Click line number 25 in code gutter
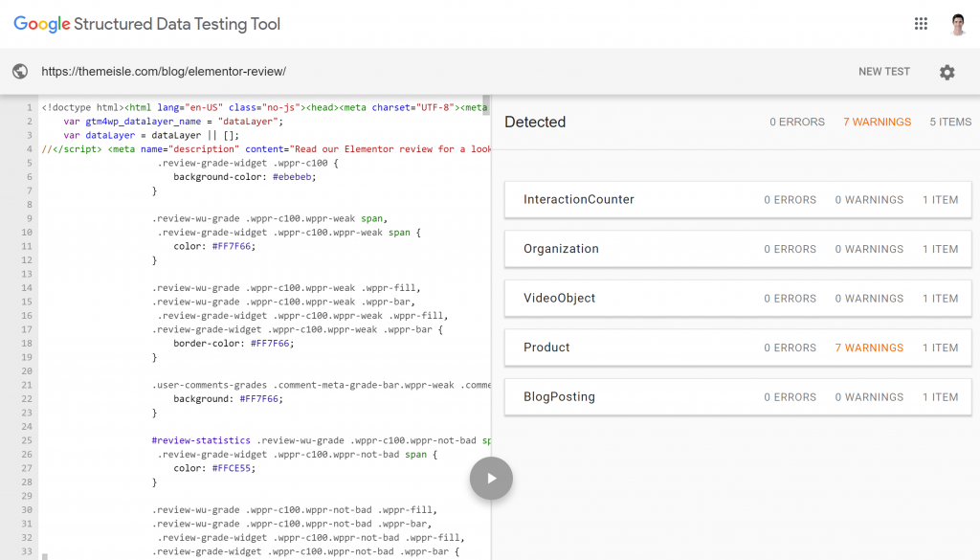The height and width of the screenshot is (560, 980). tap(27, 440)
